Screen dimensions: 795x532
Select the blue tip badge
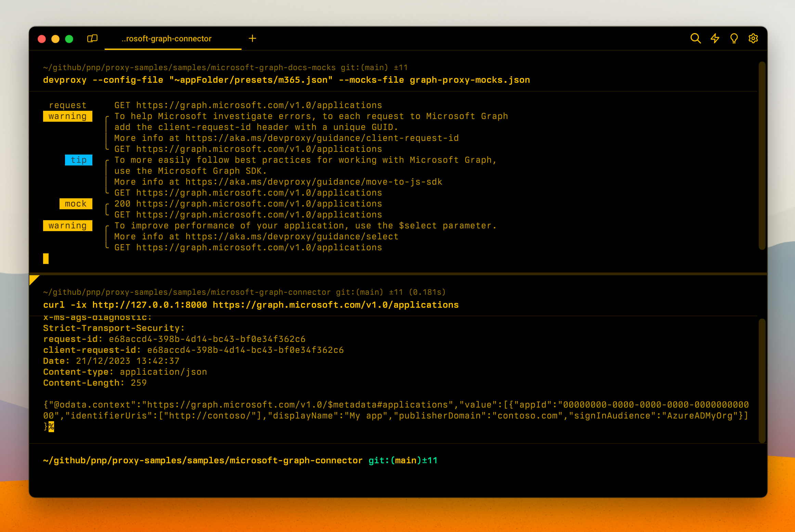point(78,160)
